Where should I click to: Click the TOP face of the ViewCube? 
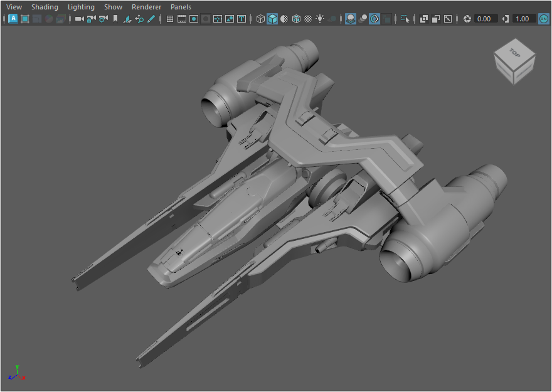click(515, 53)
